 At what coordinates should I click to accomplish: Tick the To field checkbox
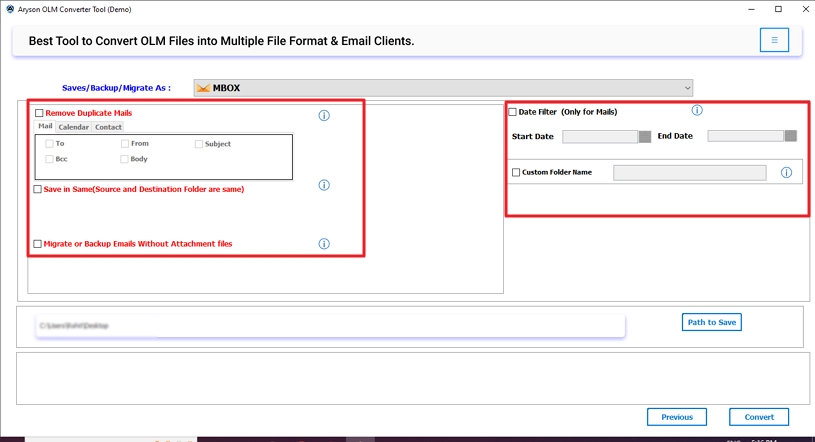pyautogui.click(x=49, y=144)
